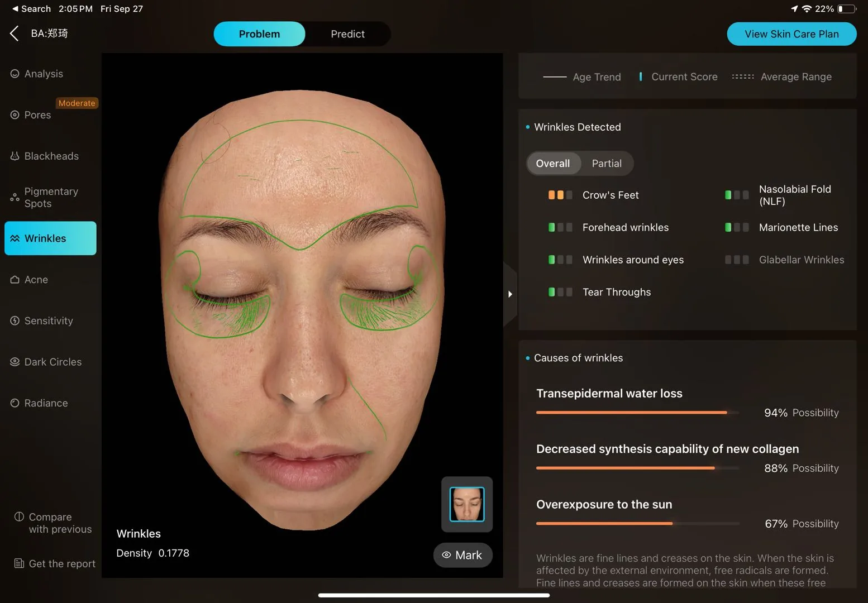
Task: Open the Blackheads section icon
Action: point(15,156)
